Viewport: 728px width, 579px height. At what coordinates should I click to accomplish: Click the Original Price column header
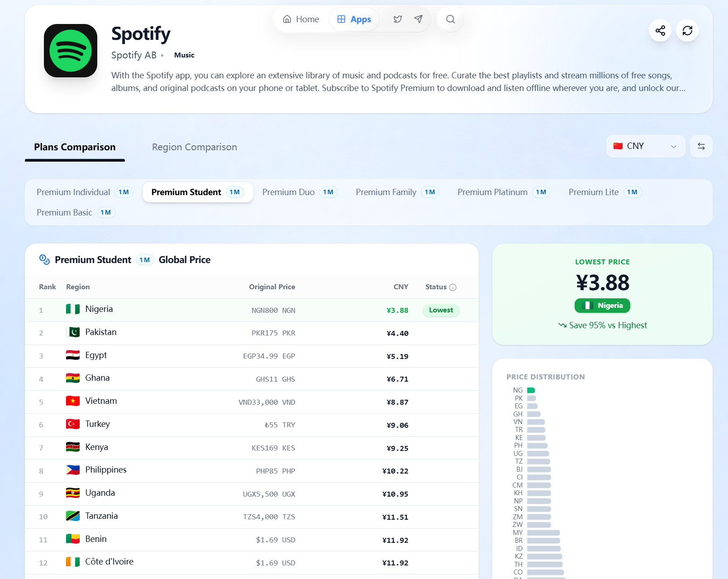(x=272, y=287)
